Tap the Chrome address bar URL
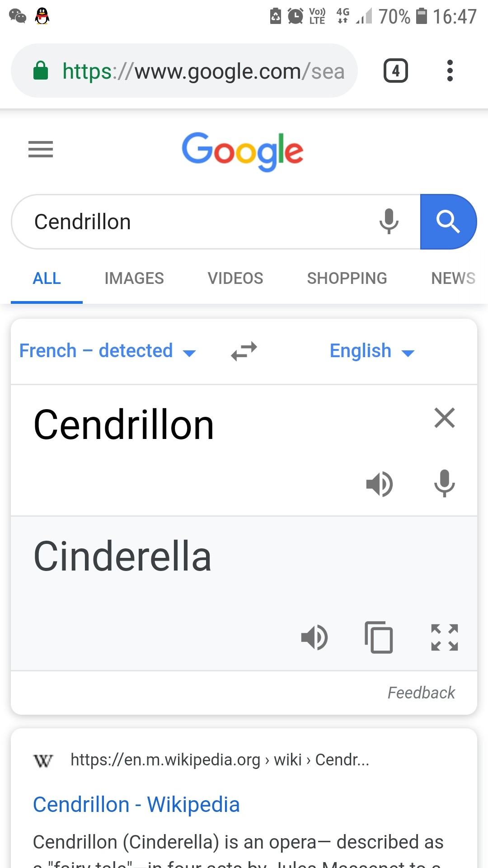Viewport: 488px width, 868px height. click(203, 71)
